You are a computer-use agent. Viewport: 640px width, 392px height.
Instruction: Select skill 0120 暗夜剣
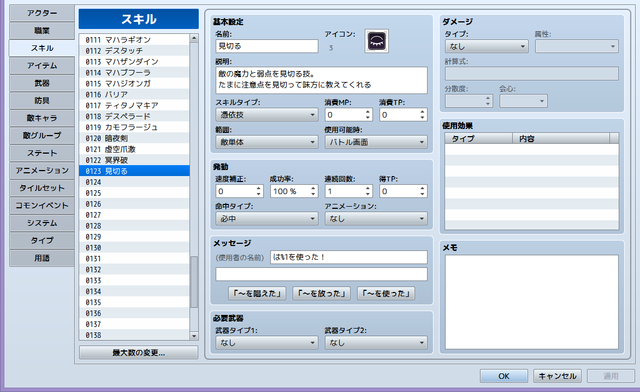134,138
